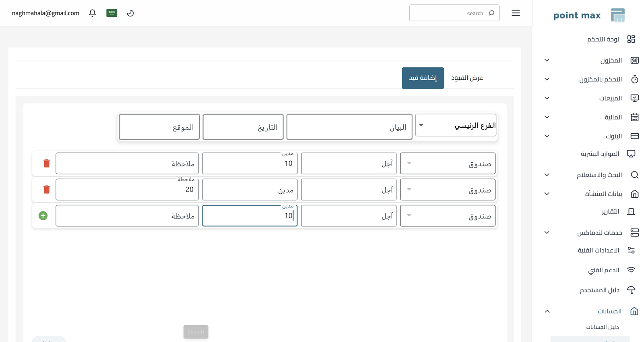Open the الفرع الرئيسي branch dropdown
This screenshot has height=342, width=644.
coord(456,125)
